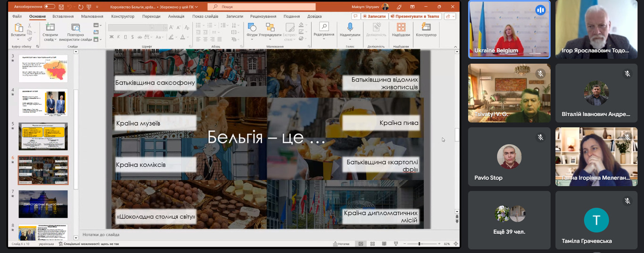Open the slide layout dropdown
Viewport: 644px width, 253px height.
97,25
